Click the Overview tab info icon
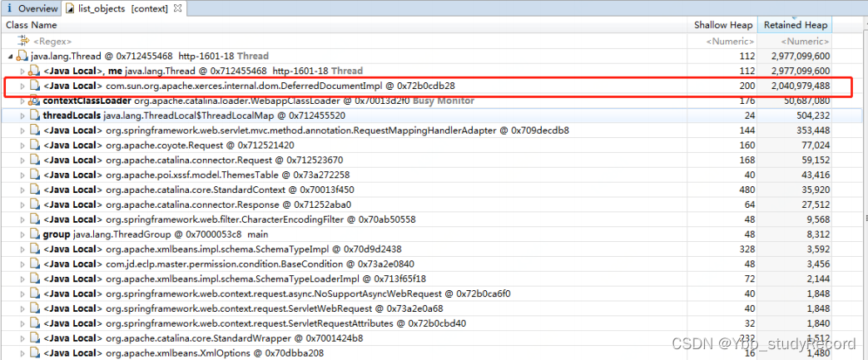868x360 pixels. click(10, 9)
